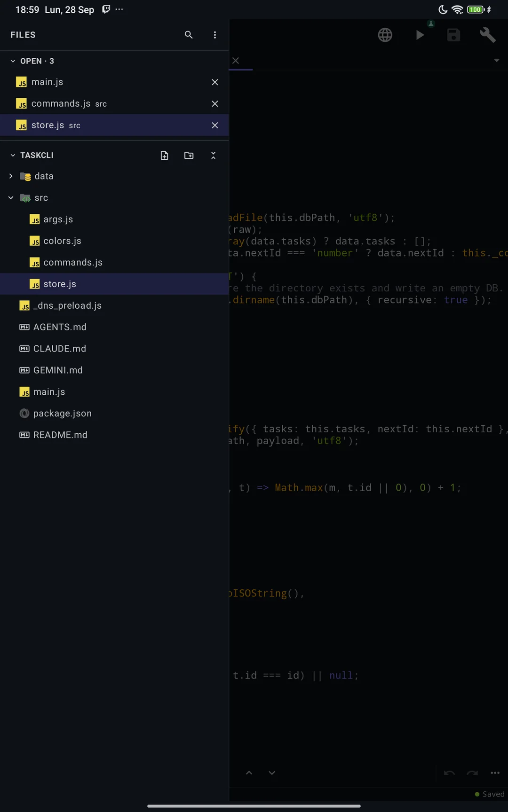Expand the data folder

pos(11,176)
